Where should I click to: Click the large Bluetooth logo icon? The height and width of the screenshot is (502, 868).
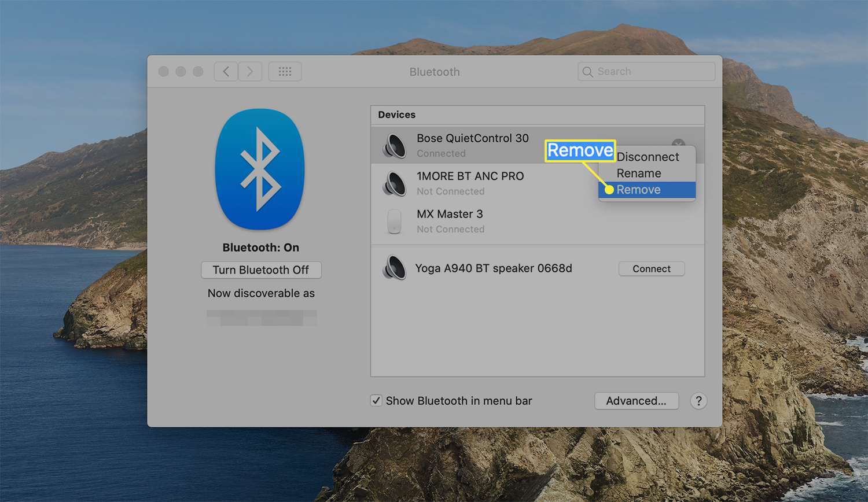[260, 169]
